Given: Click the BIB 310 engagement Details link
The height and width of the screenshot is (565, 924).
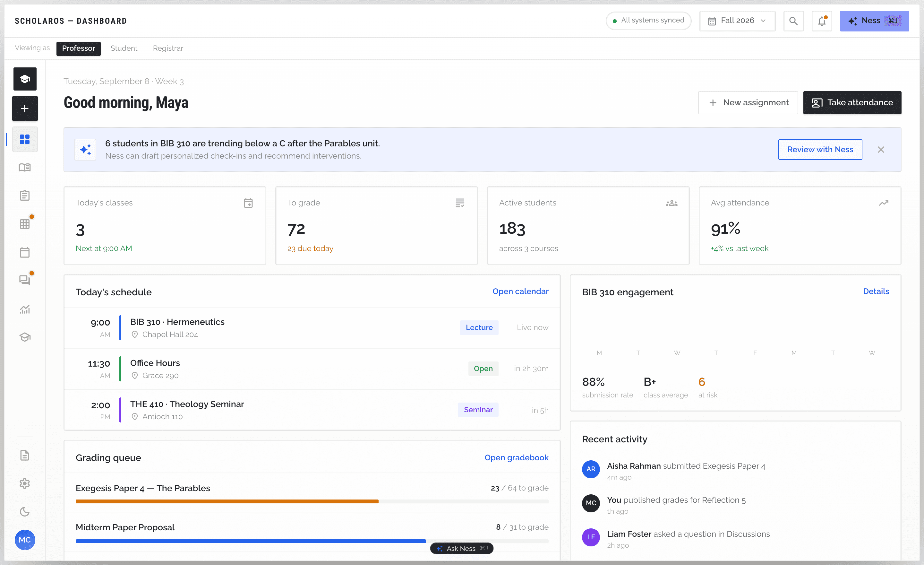Looking at the screenshot, I should coord(876,291).
